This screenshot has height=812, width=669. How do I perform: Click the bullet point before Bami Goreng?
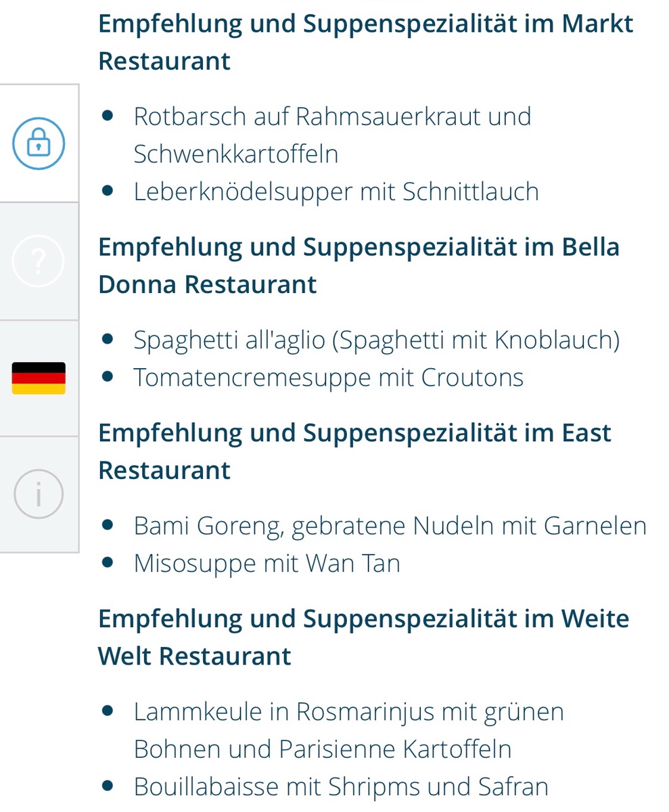(x=107, y=524)
